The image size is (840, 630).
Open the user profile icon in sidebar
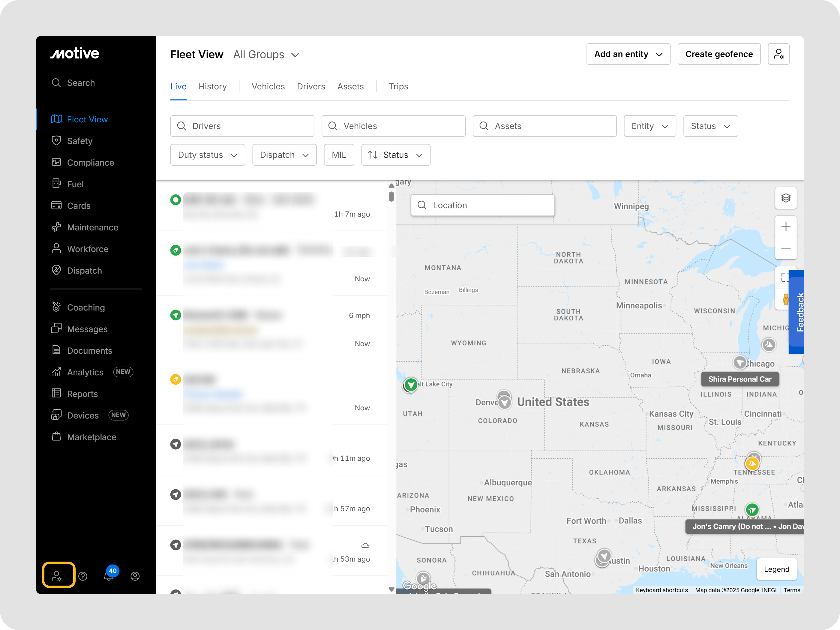135,576
